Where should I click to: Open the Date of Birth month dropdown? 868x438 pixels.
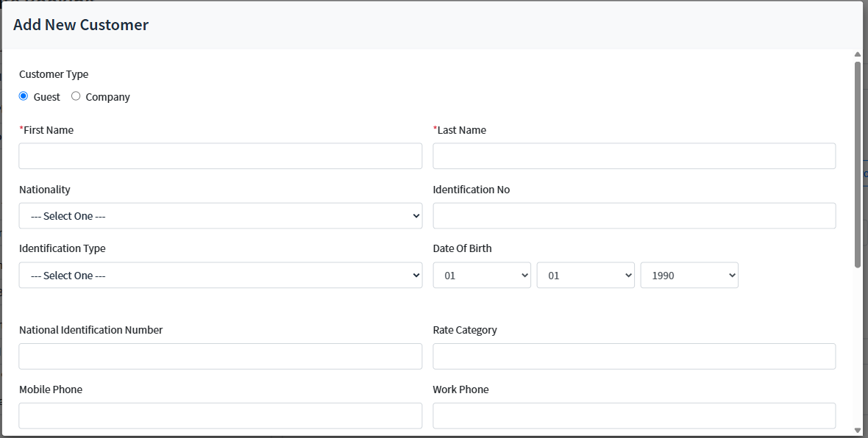click(x=586, y=276)
